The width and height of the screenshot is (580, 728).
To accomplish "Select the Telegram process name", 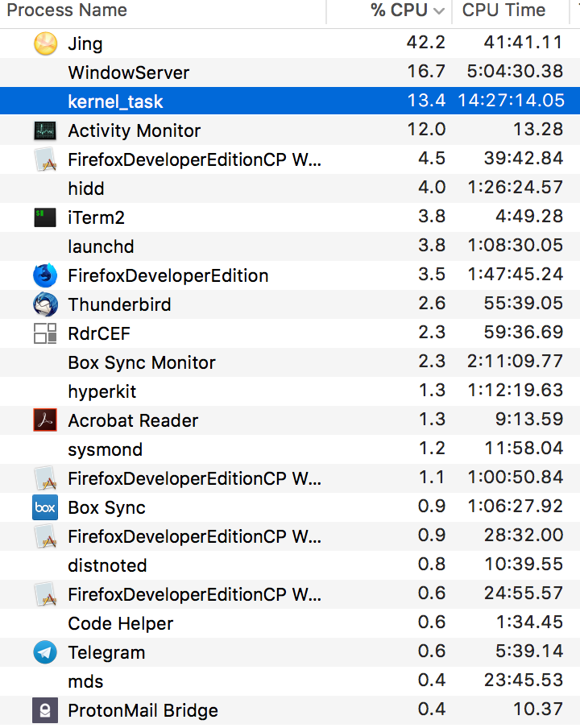I will [x=106, y=653].
